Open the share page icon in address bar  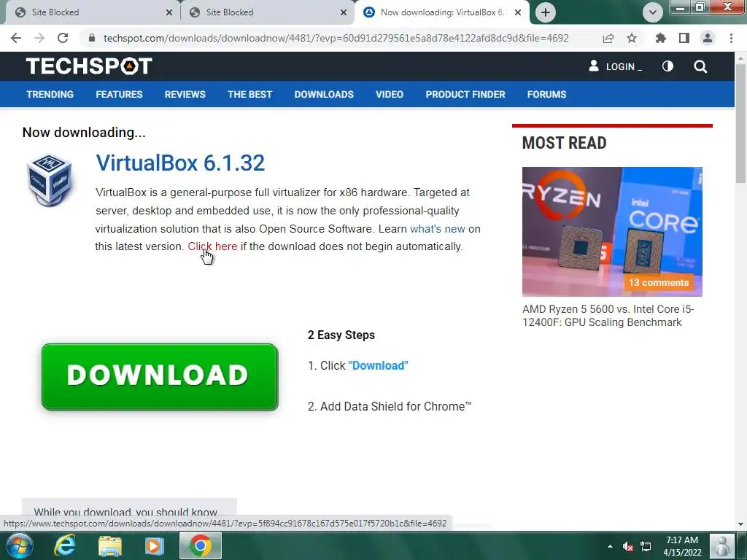[608, 38]
